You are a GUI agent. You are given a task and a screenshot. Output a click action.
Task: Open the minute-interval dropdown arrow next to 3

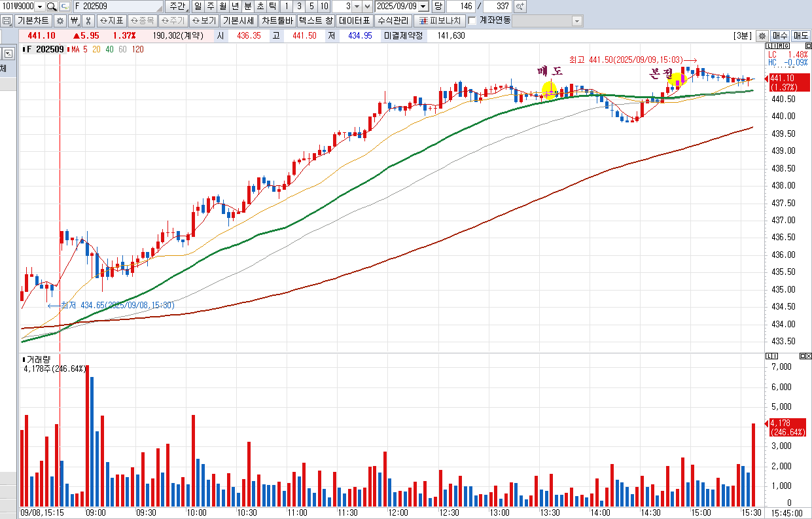pos(357,7)
